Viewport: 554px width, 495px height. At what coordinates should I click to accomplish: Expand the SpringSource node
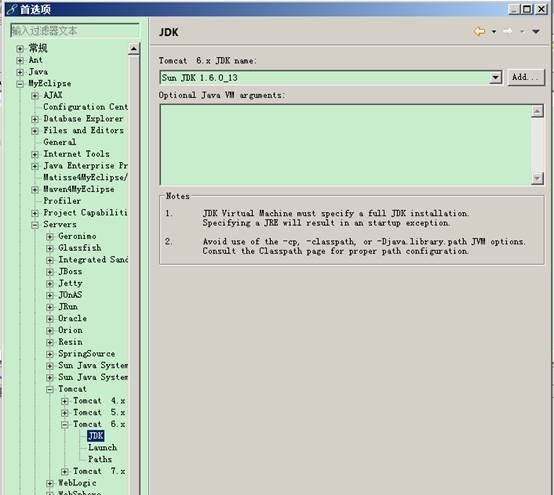click(x=50, y=354)
